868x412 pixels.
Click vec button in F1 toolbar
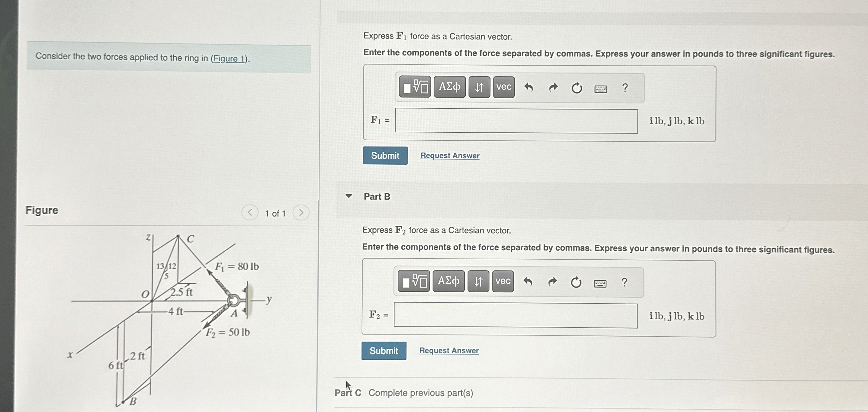click(504, 87)
